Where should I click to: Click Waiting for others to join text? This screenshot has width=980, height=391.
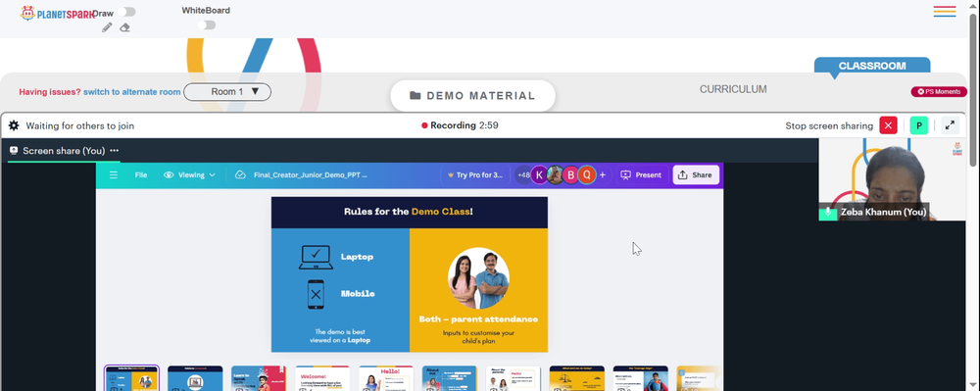[80, 125]
